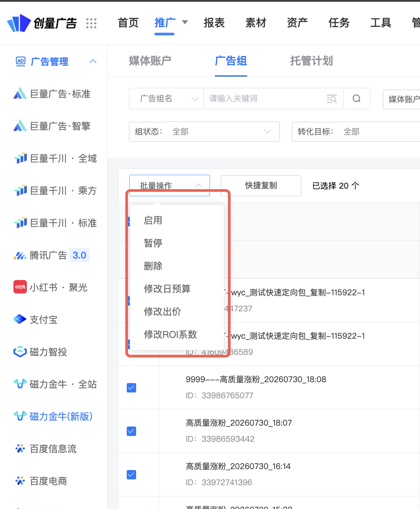The image size is (420, 509).
Task: Collapse the 批量操作 dropdown
Action: point(170,185)
